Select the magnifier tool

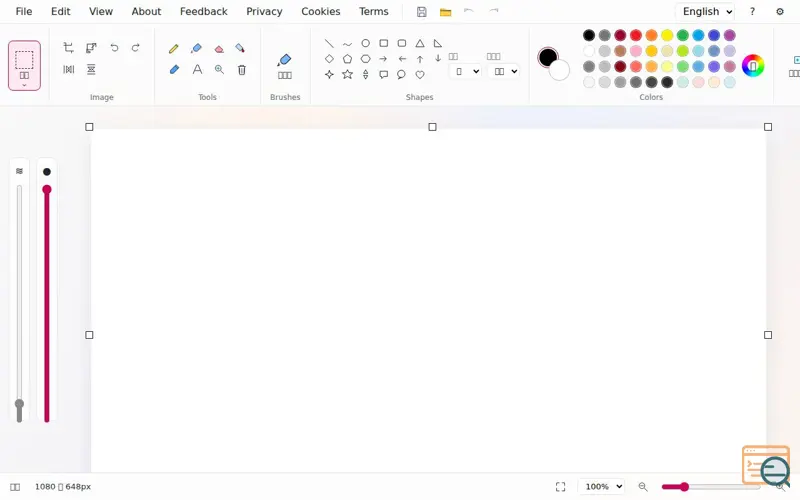[x=219, y=69]
